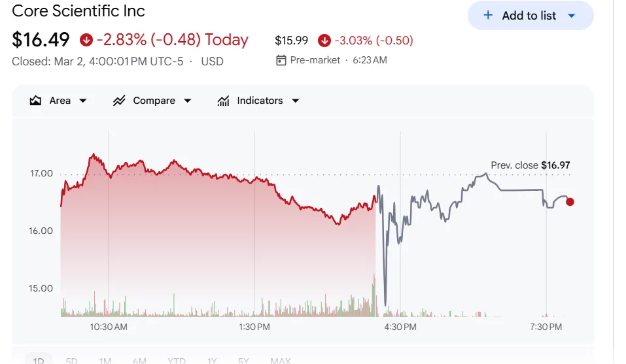Click the Indicators chart icon
The height and width of the screenshot is (364, 626).
224,101
